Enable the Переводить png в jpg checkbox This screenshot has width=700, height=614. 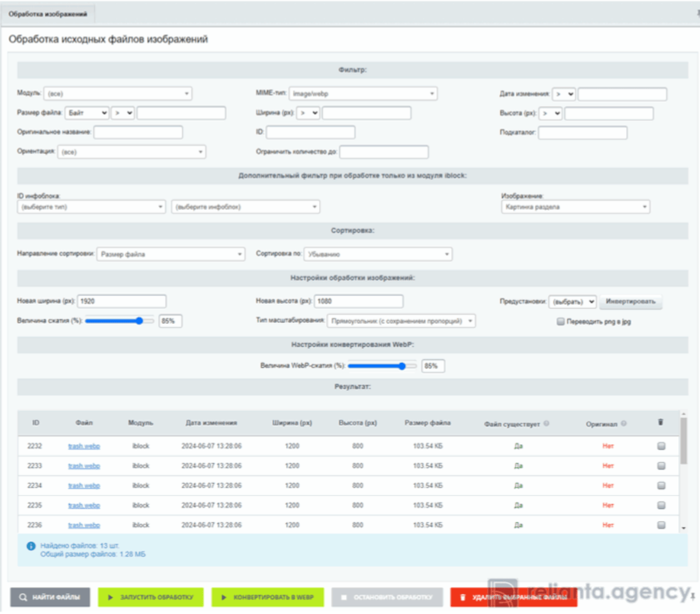point(560,322)
